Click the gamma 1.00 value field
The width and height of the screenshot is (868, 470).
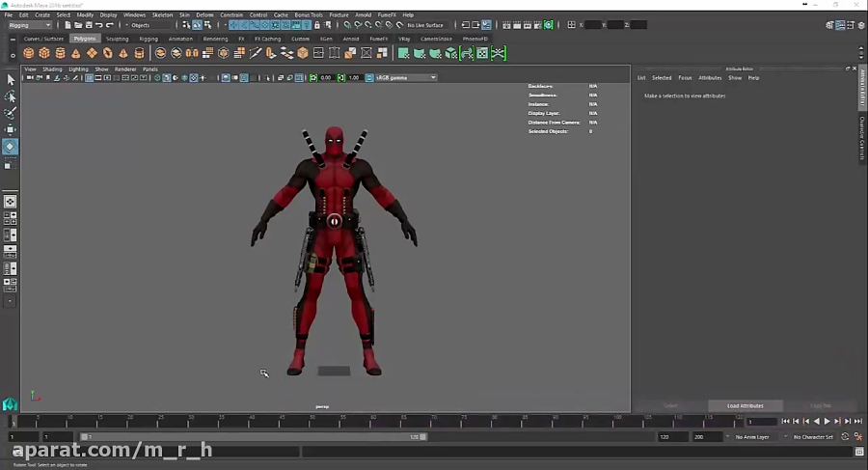pyautogui.click(x=354, y=77)
